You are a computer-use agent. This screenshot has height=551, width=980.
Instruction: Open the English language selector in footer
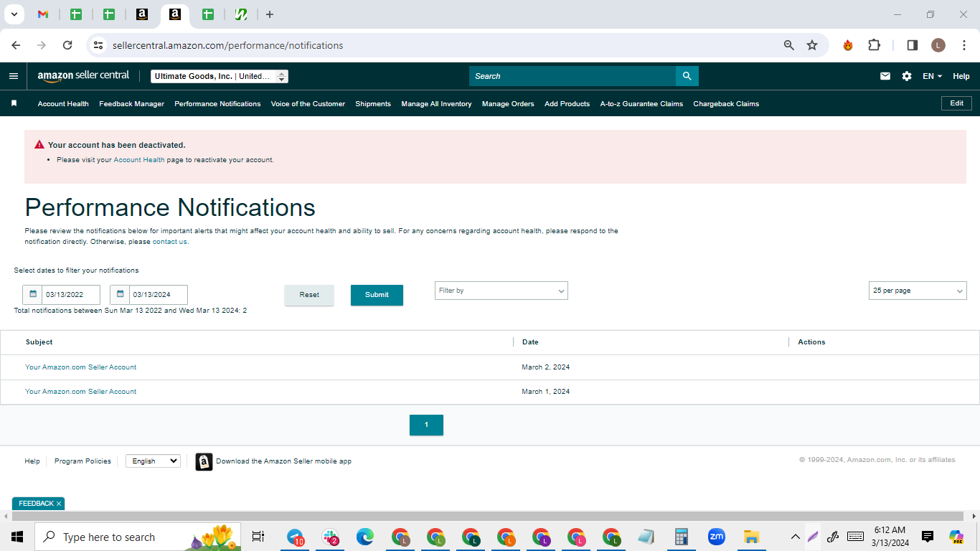tap(153, 461)
